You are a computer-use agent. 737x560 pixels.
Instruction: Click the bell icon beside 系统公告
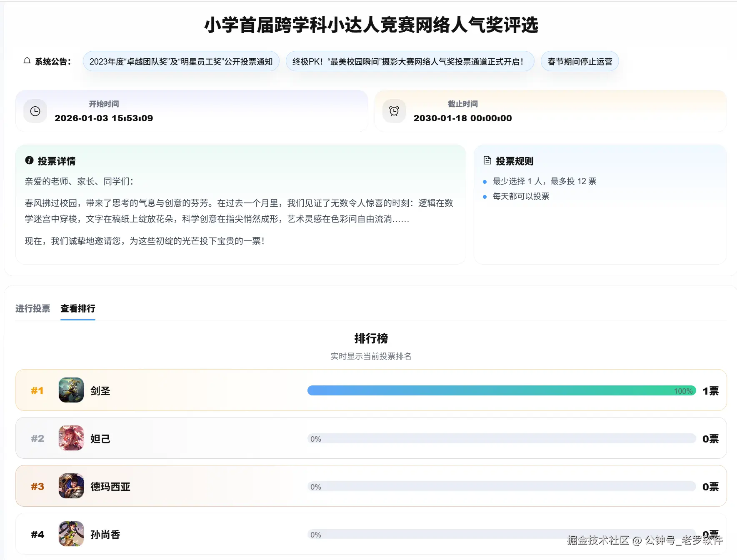pyautogui.click(x=27, y=61)
